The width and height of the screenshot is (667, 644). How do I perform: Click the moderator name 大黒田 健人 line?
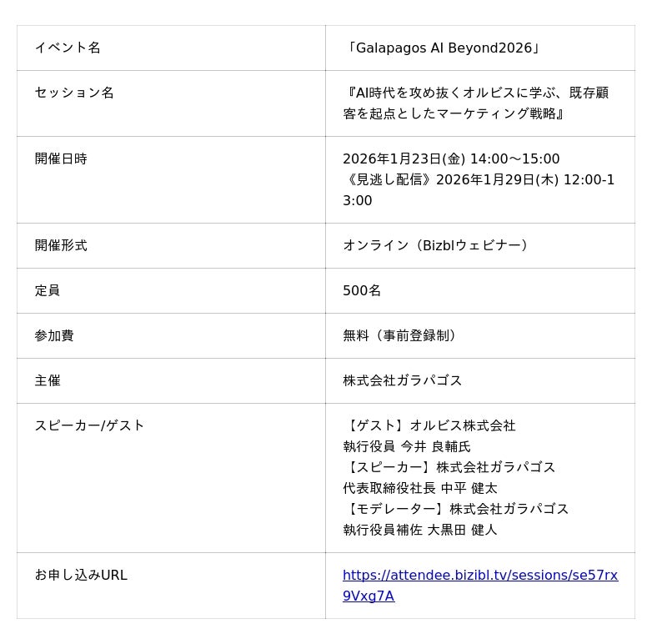pos(420,531)
